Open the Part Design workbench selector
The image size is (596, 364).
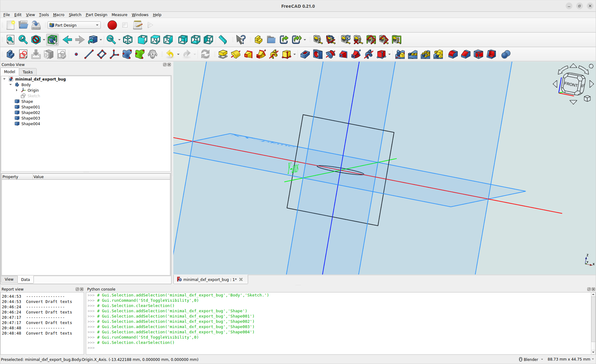pos(73,25)
